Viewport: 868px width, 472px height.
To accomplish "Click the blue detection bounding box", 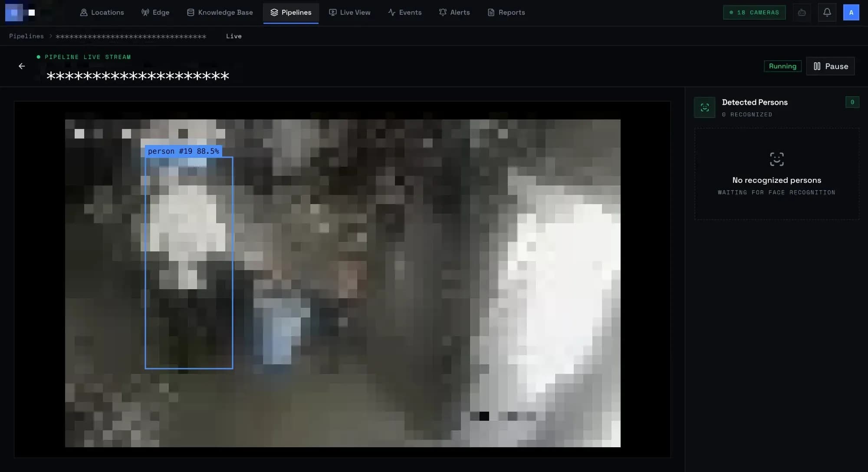I will pos(189,263).
